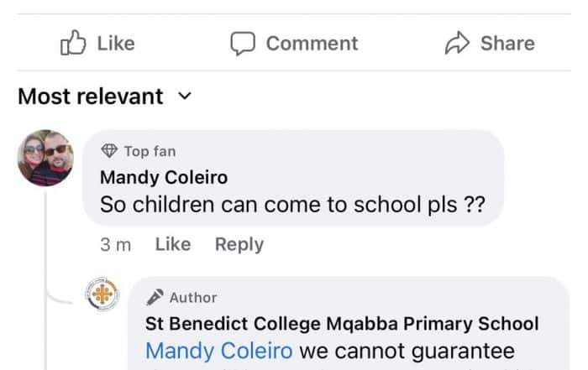Viewport: 588px width, 370px height.
Task: Click the speech bubble Comment icon
Action: coord(243,43)
